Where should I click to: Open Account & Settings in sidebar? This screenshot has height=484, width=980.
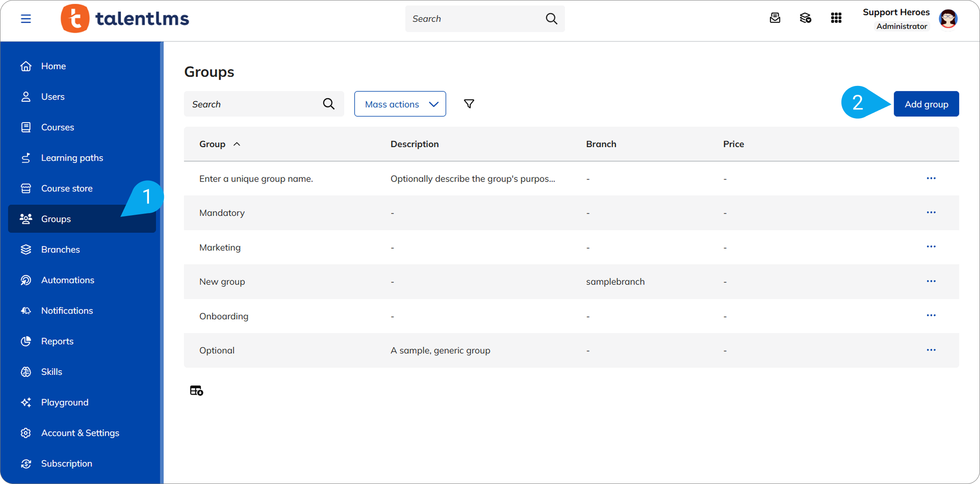point(82,433)
